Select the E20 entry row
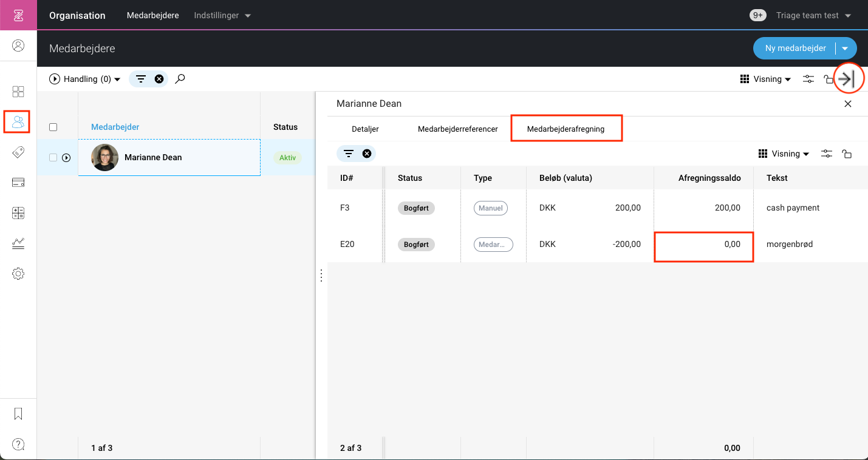Image resolution: width=868 pixels, height=460 pixels. coord(598,244)
